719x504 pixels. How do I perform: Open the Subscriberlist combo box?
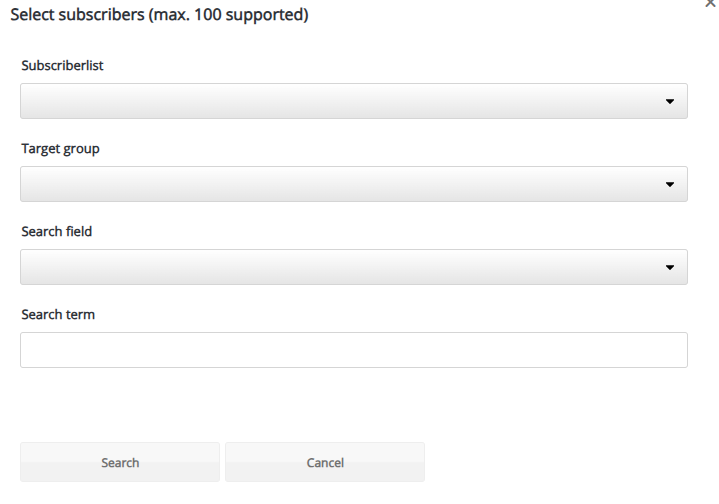click(354, 101)
